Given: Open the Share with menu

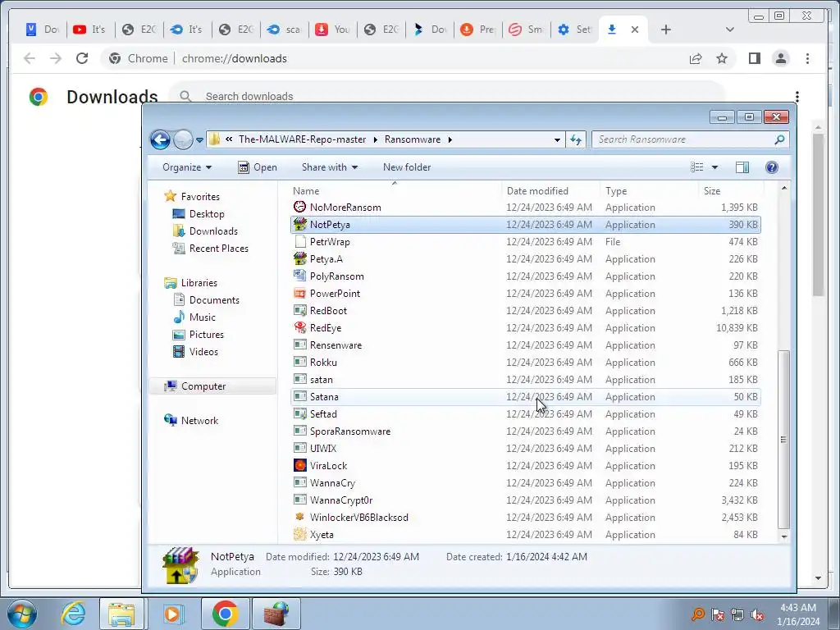Looking at the screenshot, I should tap(330, 167).
